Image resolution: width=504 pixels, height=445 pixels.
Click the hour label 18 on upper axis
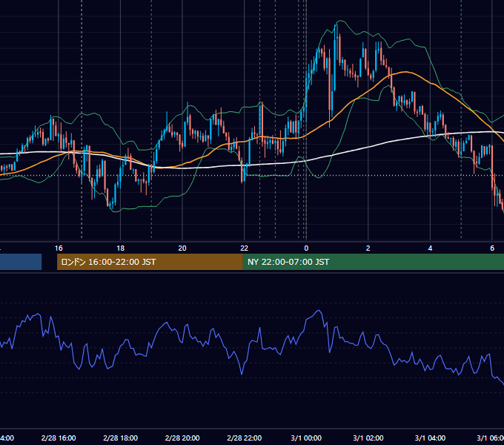tap(121, 248)
